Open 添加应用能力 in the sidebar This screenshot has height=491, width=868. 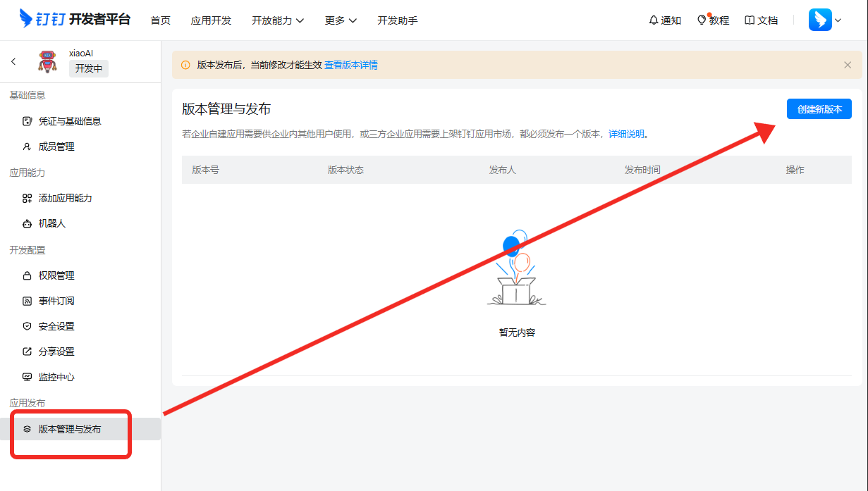(65, 198)
